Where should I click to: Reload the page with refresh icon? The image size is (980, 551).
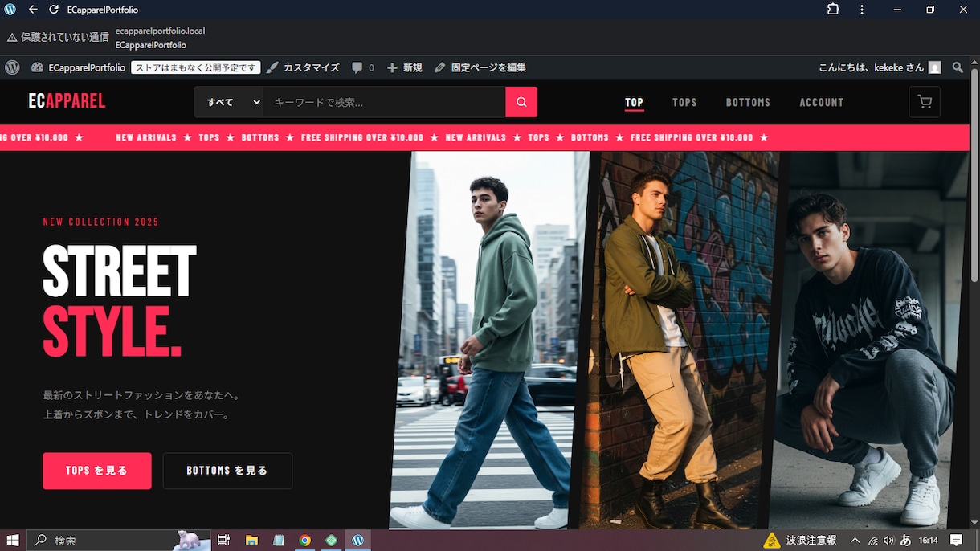(x=54, y=10)
